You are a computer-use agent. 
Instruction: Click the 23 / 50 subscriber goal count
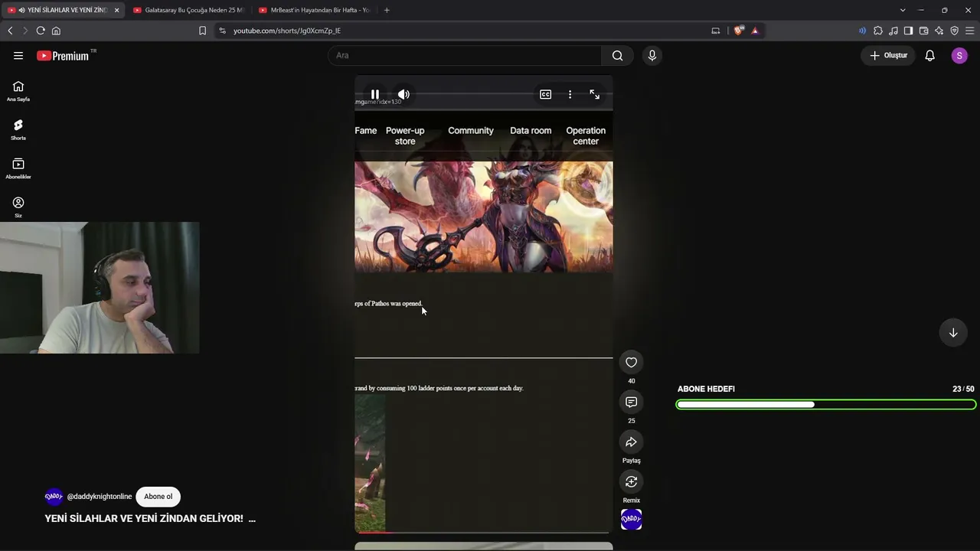tap(963, 389)
